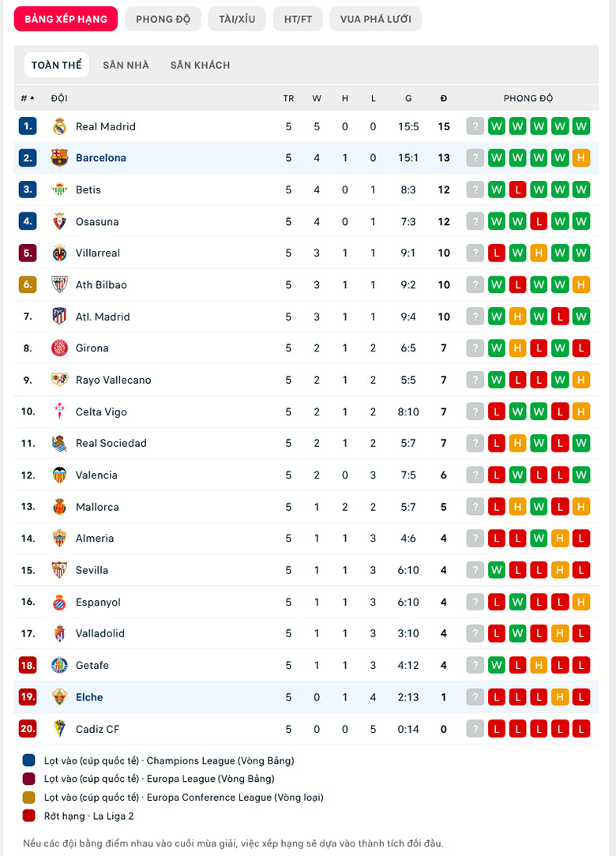Viewport: 616px width, 856px height.
Task: Click the Atl. Madrid team crest
Action: [x=59, y=316]
